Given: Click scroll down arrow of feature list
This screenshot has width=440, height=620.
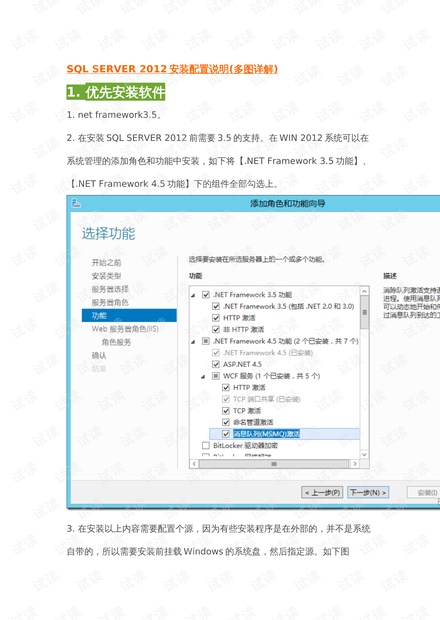Looking at the screenshot, I should point(364,454).
